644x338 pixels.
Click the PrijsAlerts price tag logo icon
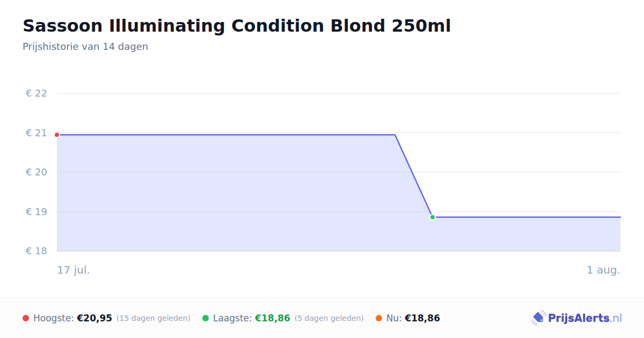[x=538, y=318]
